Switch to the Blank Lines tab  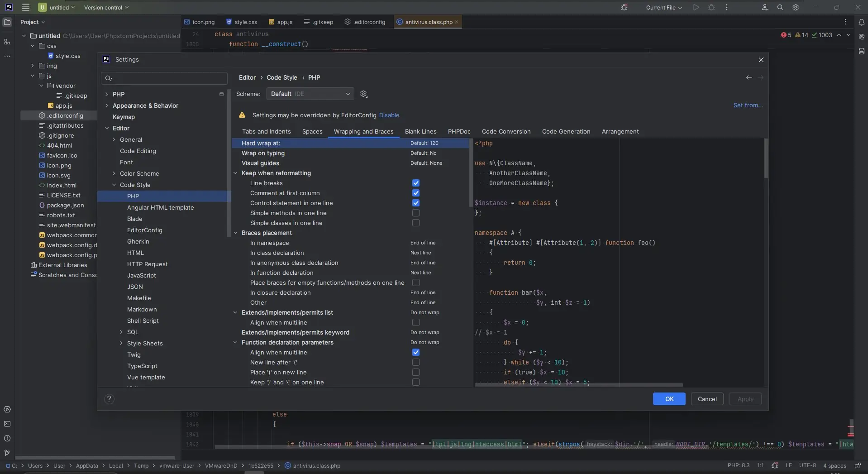click(x=420, y=132)
